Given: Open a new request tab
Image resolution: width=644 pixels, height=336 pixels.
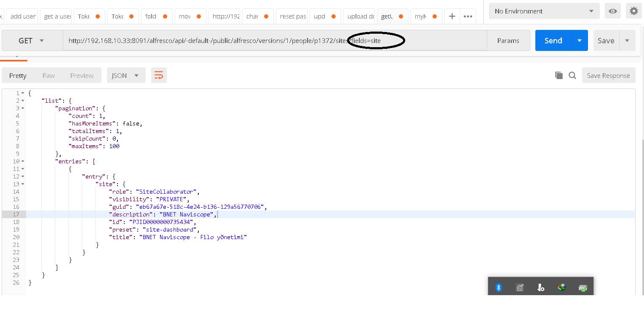Looking at the screenshot, I should click(452, 16).
